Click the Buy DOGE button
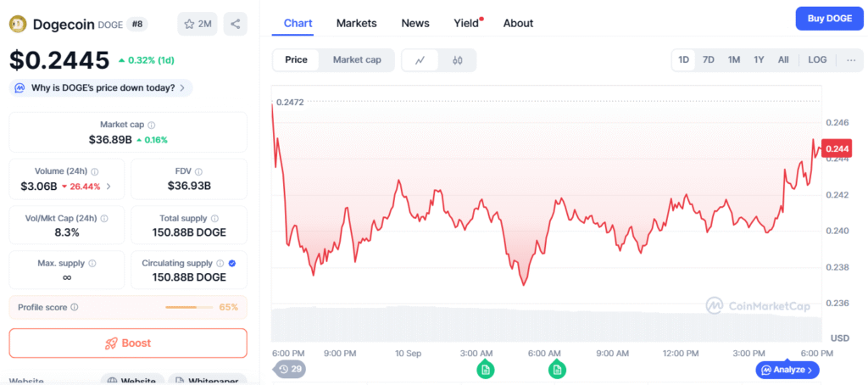Screen dimensions: 868x385 [x=829, y=19]
